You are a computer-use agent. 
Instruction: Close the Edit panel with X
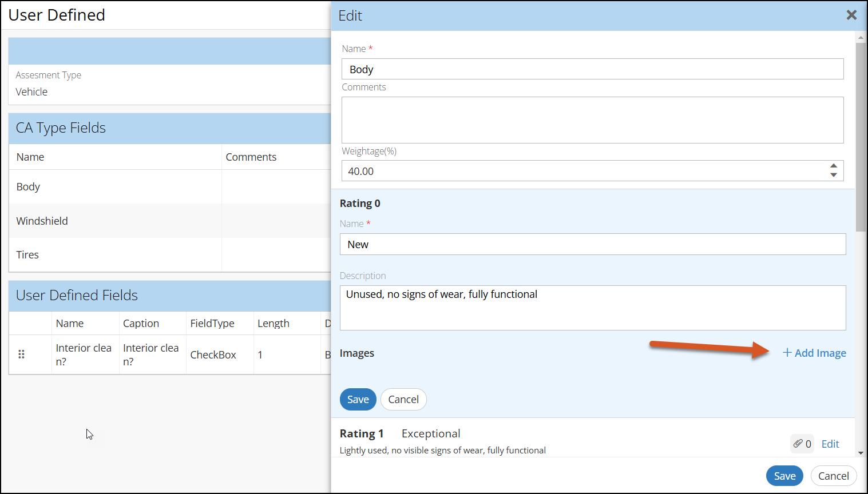coord(851,15)
